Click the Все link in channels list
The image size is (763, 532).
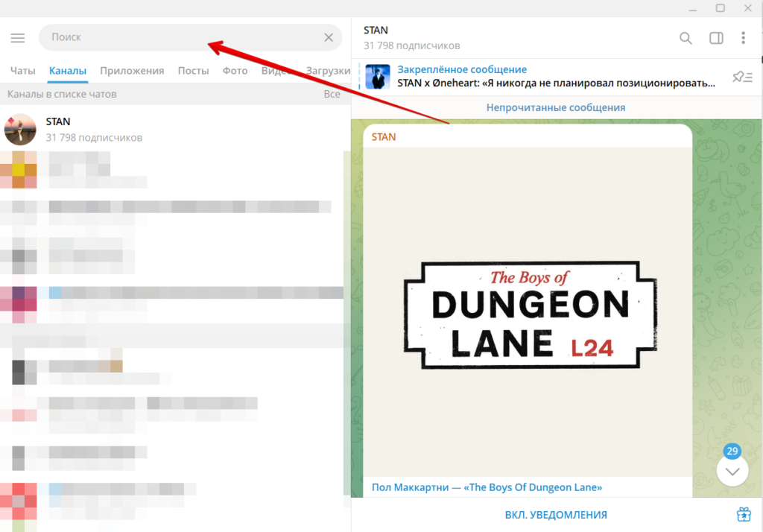tap(332, 94)
